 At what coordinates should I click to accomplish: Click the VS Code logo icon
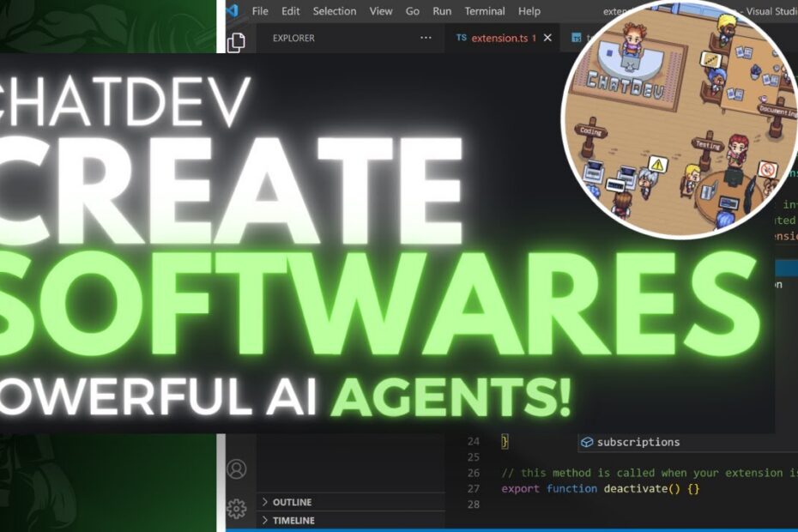tap(233, 10)
